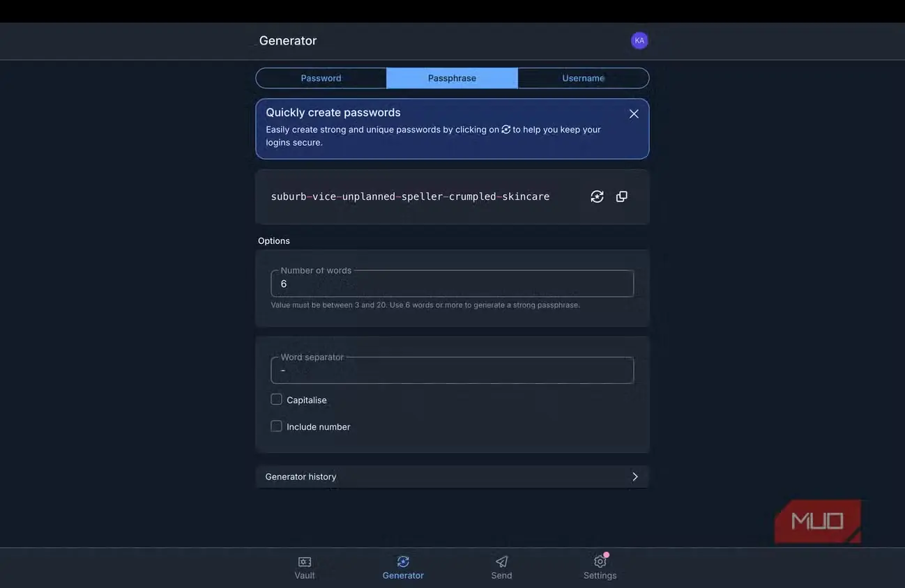Click the Word separator field

[x=452, y=370]
